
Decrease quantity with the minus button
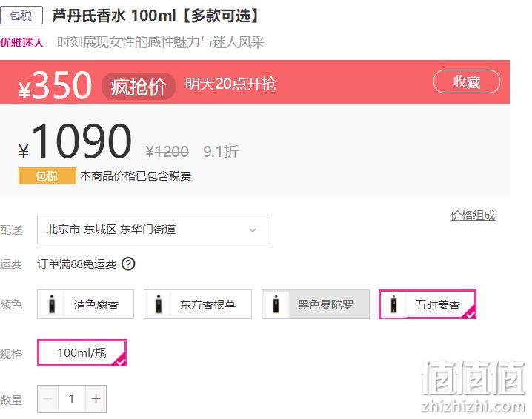click(48, 399)
